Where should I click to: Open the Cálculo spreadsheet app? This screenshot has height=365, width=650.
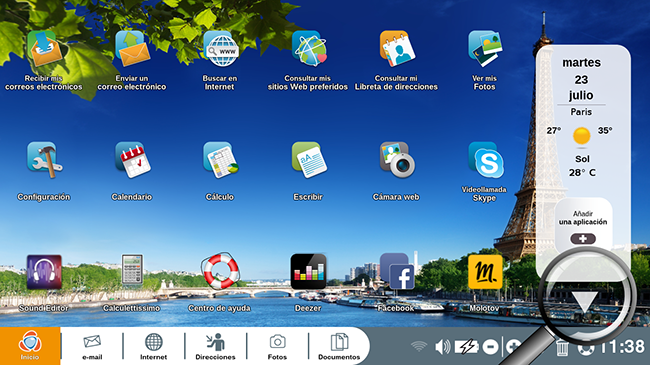click(221, 160)
